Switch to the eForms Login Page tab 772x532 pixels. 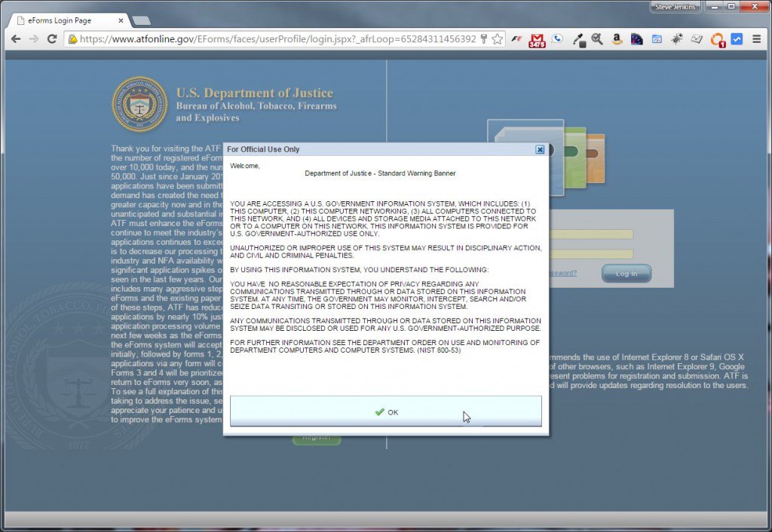coord(60,21)
